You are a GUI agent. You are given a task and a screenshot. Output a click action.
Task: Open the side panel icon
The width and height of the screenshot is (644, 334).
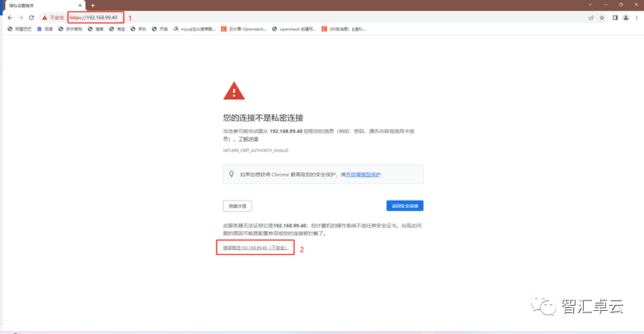(x=615, y=18)
